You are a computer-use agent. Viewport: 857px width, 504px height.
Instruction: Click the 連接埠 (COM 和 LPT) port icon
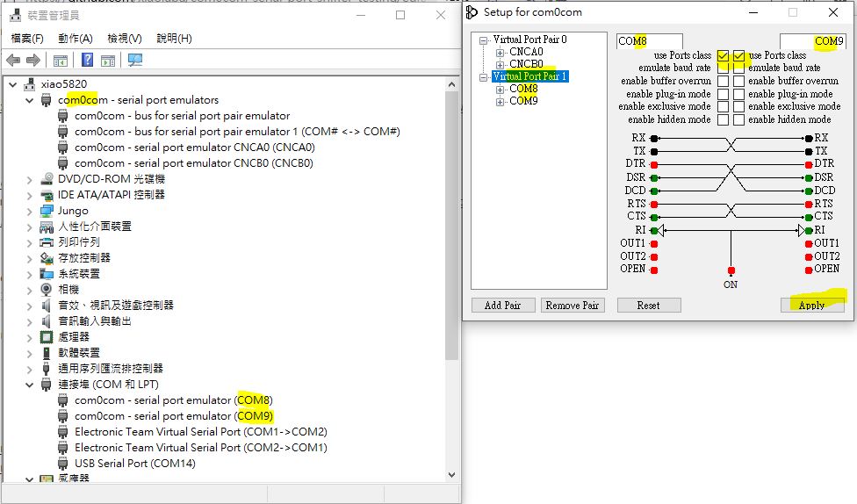47,385
